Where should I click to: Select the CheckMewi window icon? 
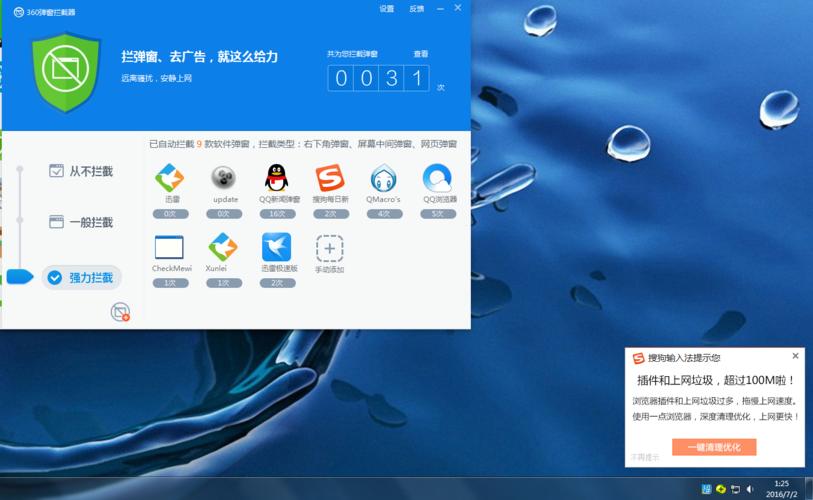click(170, 247)
